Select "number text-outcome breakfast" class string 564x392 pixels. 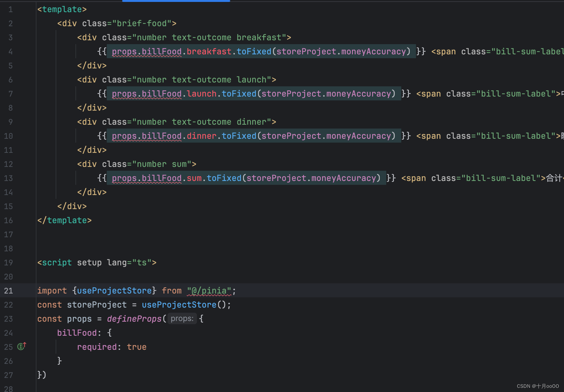pyautogui.click(x=211, y=37)
